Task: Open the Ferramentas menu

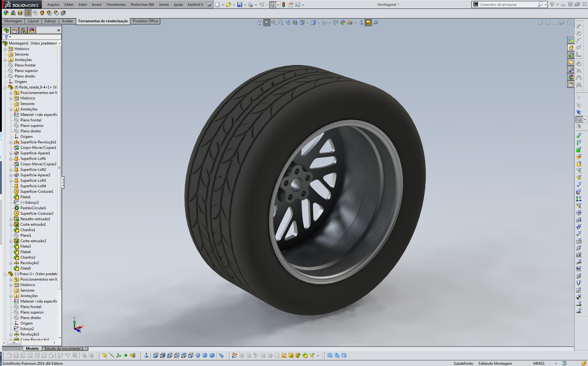Action: (x=116, y=5)
